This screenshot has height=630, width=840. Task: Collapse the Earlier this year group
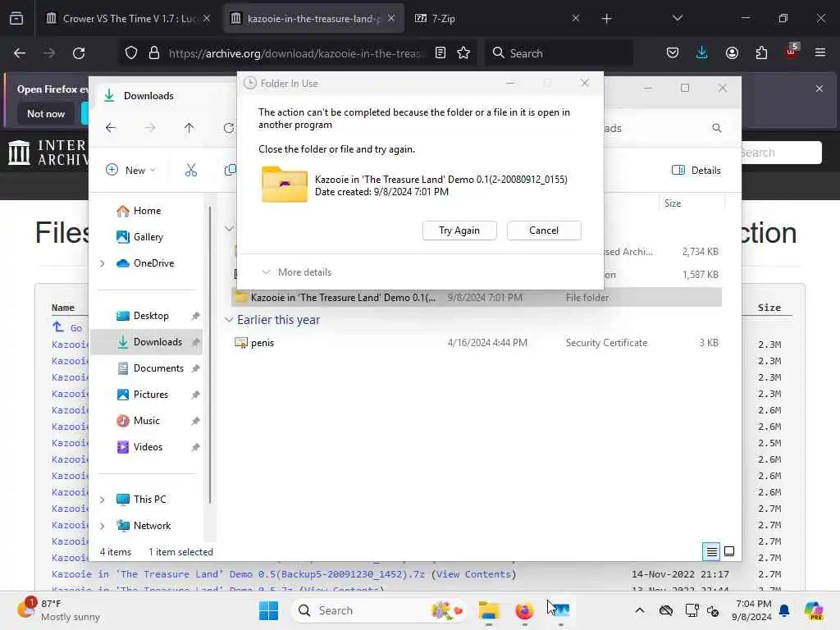point(229,320)
